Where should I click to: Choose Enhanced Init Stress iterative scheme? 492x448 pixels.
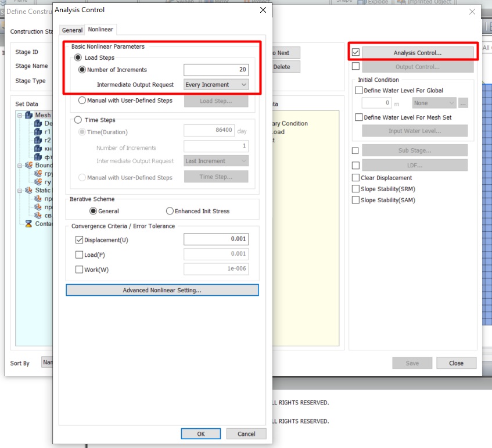pos(170,211)
